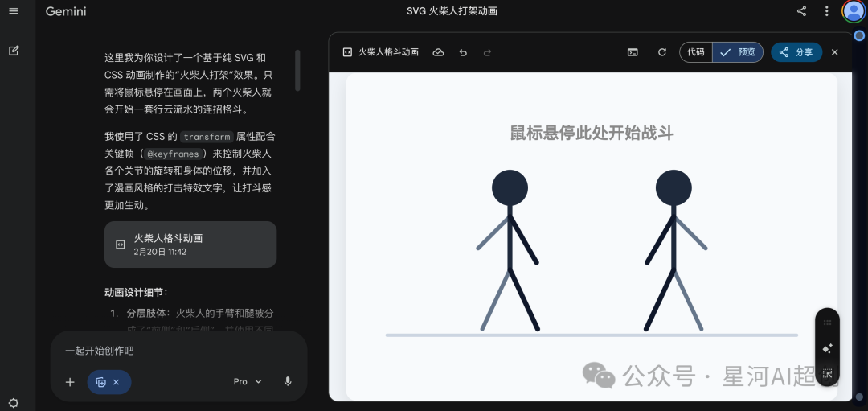
Task: Refresh the canvas preview
Action: click(662, 52)
